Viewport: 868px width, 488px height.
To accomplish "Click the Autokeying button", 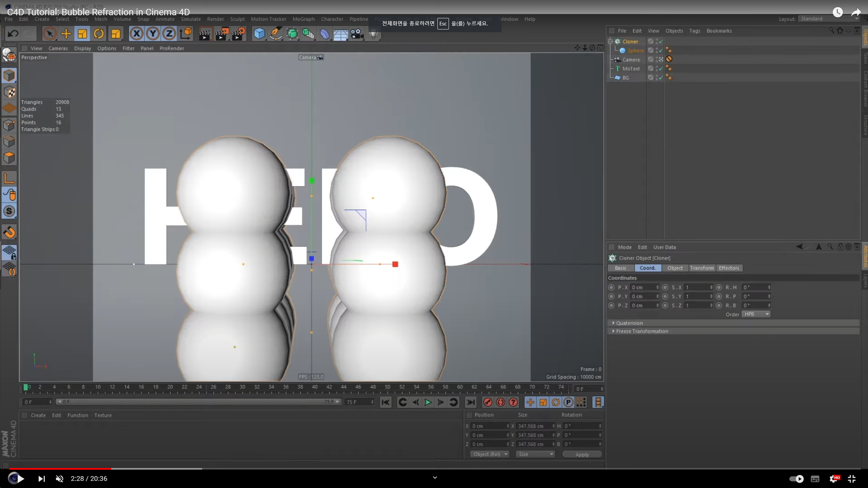I will point(500,402).
